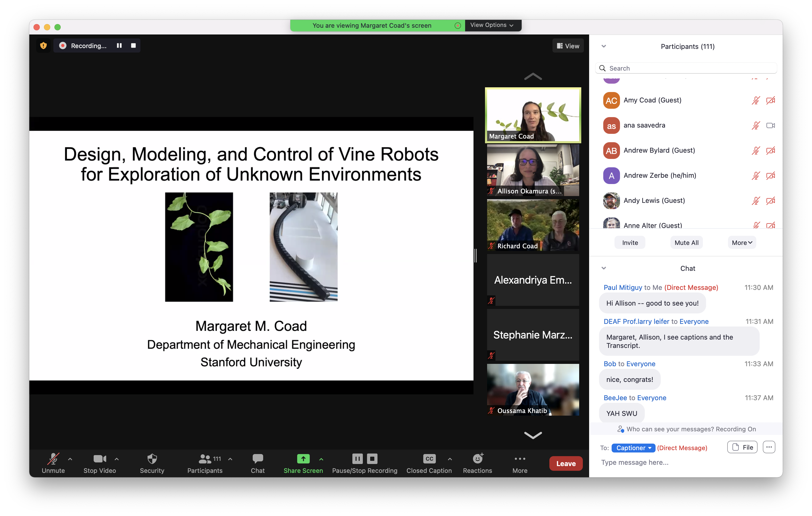Screen dimensions: 812x516
Task: Expand video options arrow next to Stop Video
Action: tap(117, 459)
